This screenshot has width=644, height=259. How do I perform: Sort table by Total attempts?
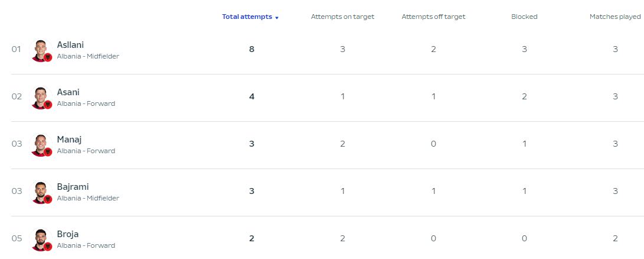coord(247,17)
